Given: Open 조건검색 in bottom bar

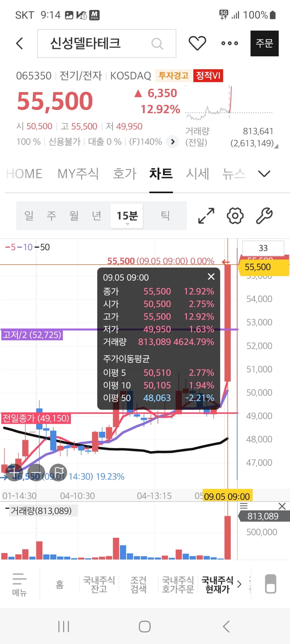Looking at the screenshot, I should coord(139,584).
